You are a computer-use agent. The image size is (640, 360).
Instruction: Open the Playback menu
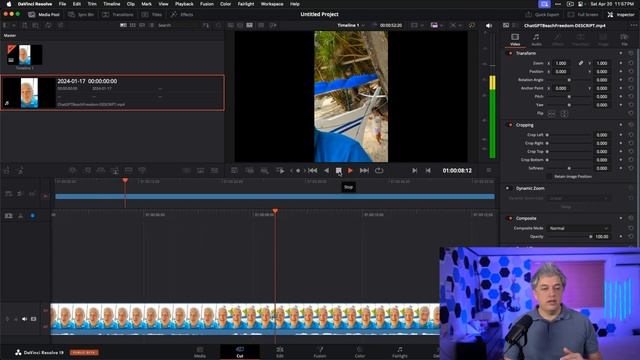pyautogui.click(x=184, y=4)
